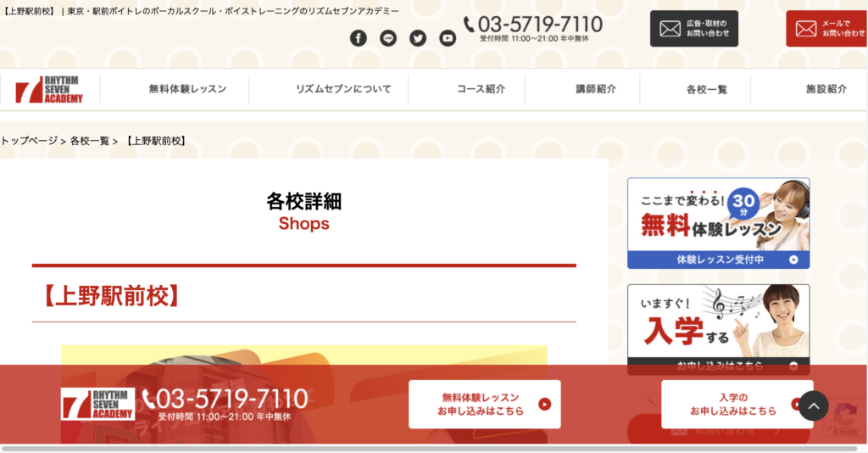Click the 各校一覧 breadcrumb link

pos(90,141)
